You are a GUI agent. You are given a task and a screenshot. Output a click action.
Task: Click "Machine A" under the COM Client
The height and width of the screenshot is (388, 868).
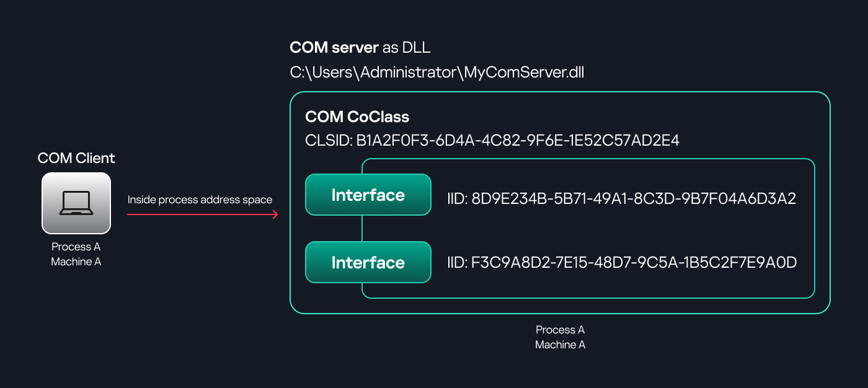[76, 262]
